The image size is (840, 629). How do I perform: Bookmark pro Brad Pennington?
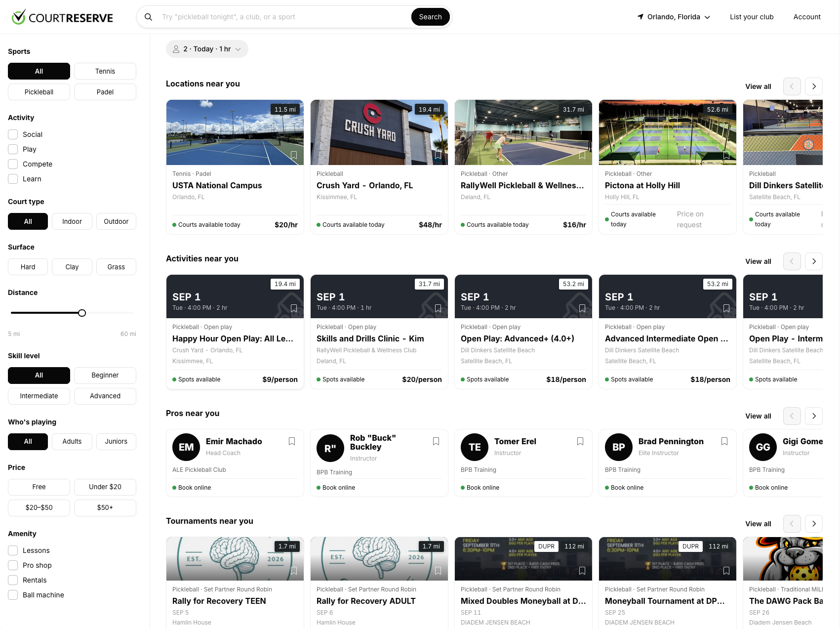[x=724, y=441]
